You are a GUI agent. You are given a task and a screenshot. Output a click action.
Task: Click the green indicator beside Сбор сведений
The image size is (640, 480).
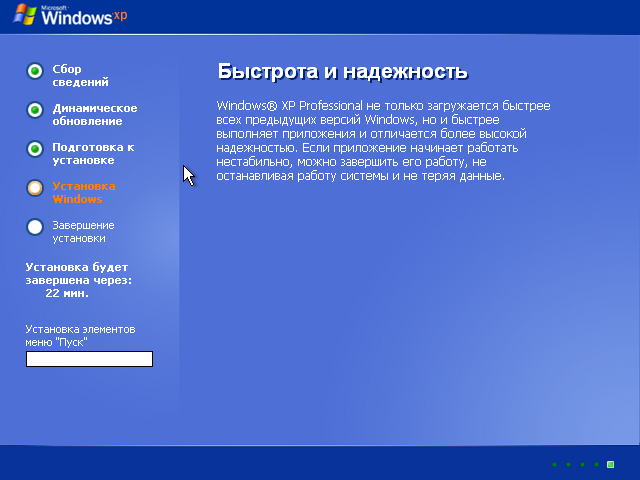pyautogui.click(x=35, y=71)
